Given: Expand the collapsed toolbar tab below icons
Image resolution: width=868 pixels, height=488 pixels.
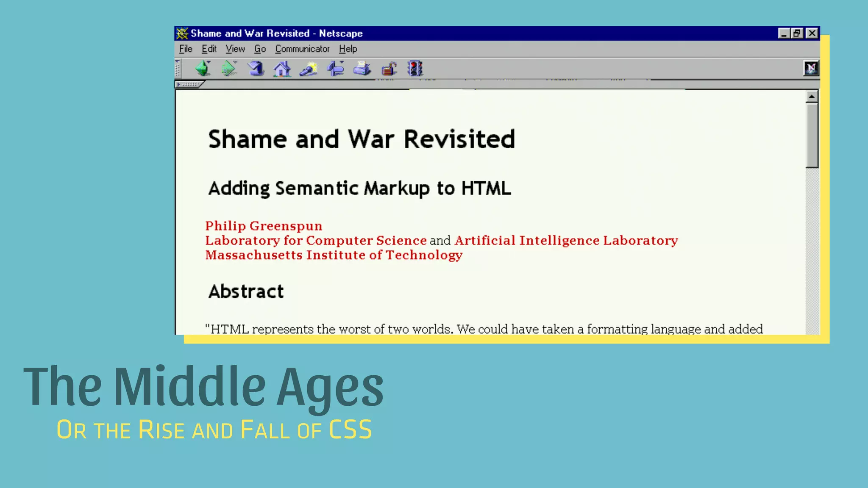Looking at the screenshot, I should [189, 84].
